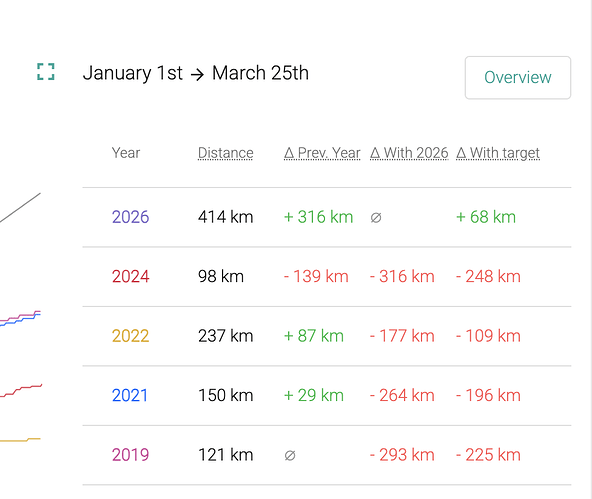Click the red line in the chart
Screen dimensions: 592x499
point(23,389)
